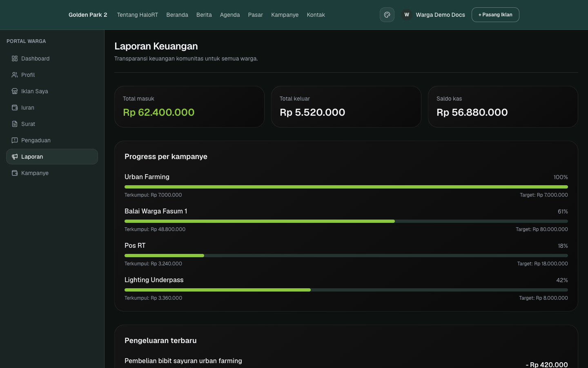
Task: Open the theme palette icon button
Action: [x=387, y=15]
